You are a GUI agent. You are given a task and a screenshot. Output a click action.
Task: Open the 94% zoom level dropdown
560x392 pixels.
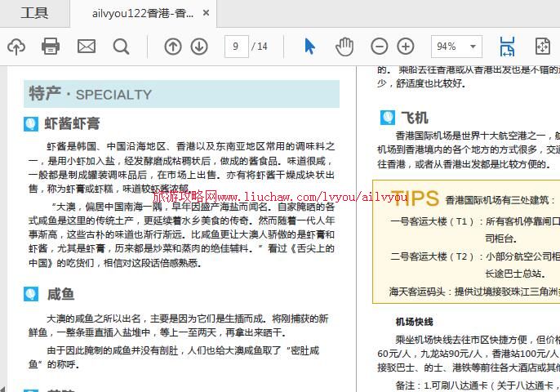[456, 47]
